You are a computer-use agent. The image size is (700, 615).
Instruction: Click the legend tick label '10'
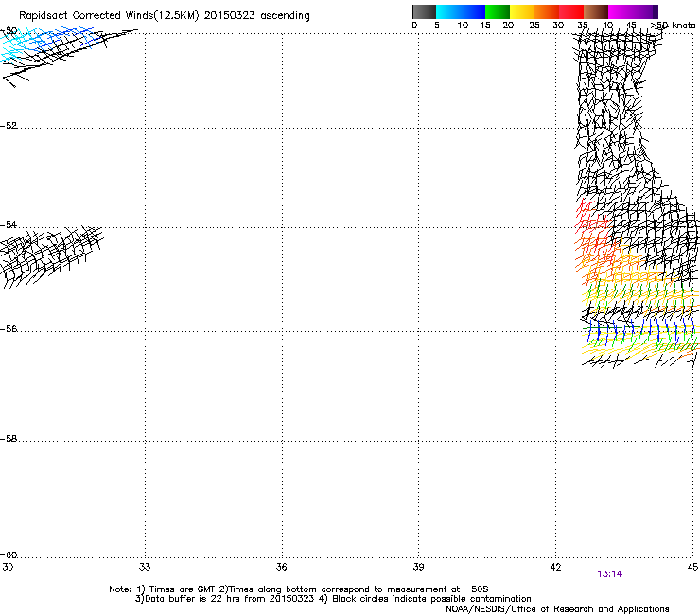(x=463, y=26)
